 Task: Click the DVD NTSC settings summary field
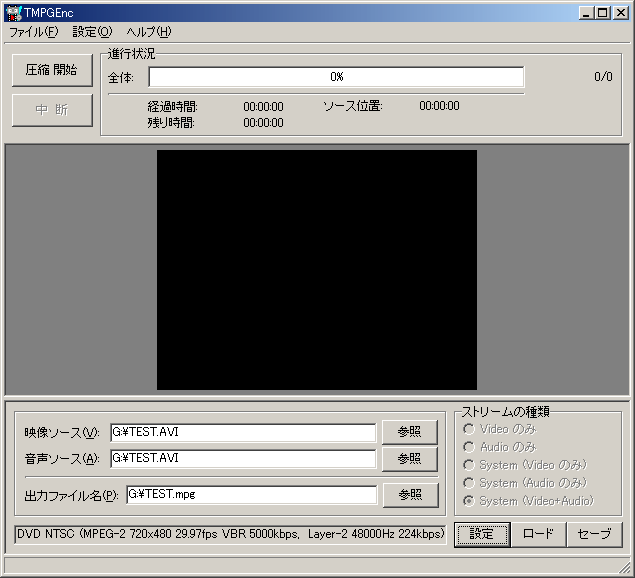point(230,535)
